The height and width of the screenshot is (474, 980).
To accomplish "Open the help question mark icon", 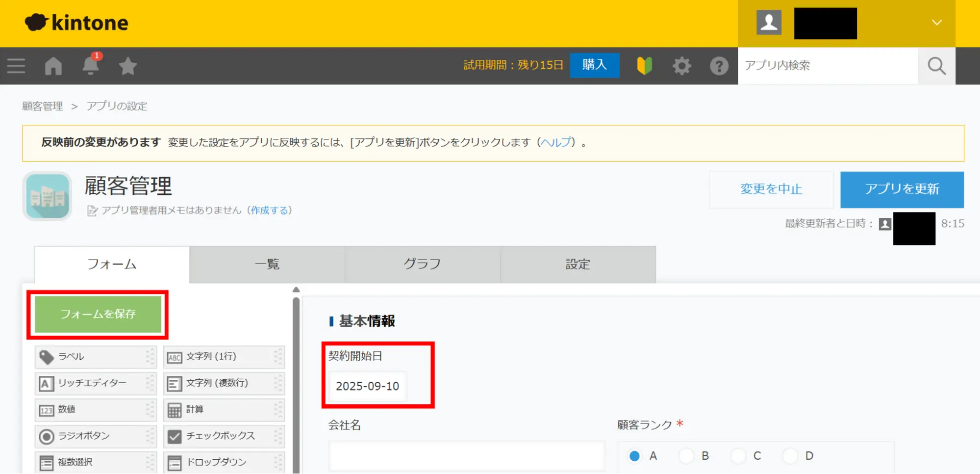I will pos(719,66).
